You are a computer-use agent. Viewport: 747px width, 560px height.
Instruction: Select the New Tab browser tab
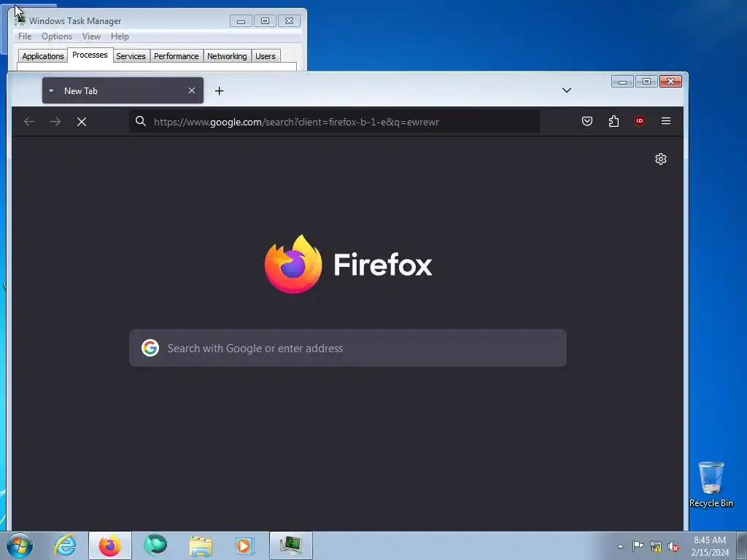tap(123, 90)
